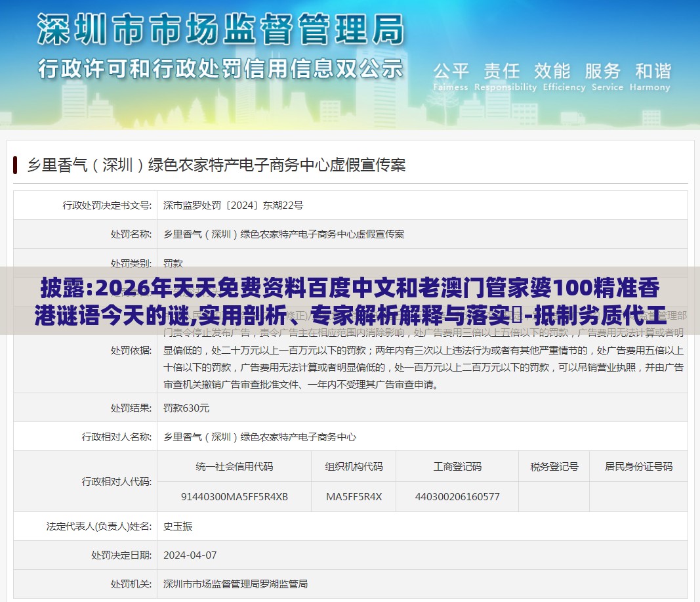Click the 组织机构代码 column header

coord(354,467)
